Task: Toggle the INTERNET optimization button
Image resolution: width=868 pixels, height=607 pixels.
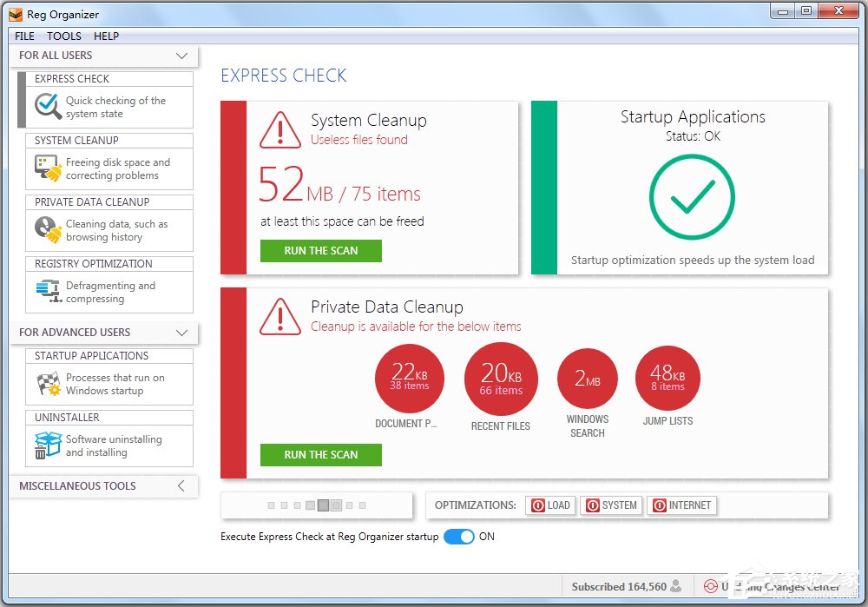Action: [681, 505]
